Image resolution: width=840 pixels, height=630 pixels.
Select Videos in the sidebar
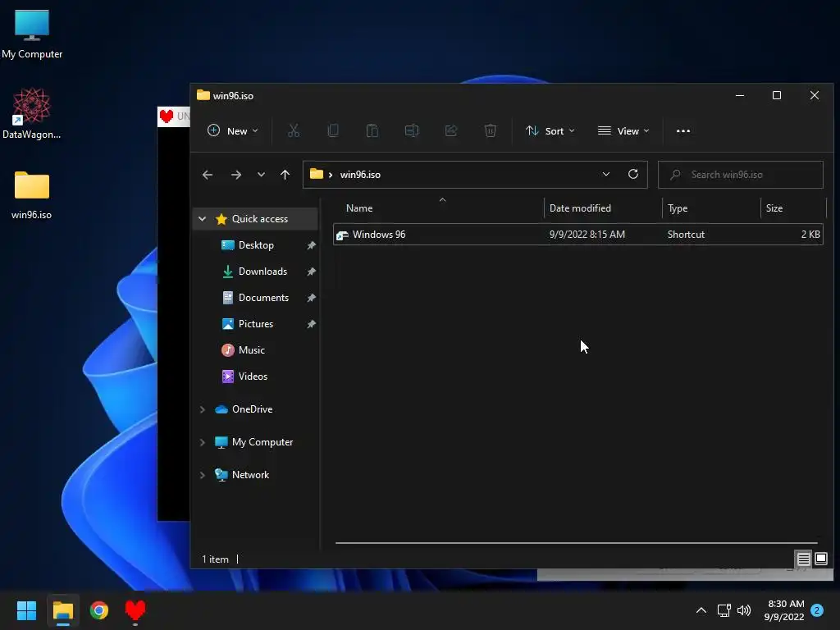[253, 376]
